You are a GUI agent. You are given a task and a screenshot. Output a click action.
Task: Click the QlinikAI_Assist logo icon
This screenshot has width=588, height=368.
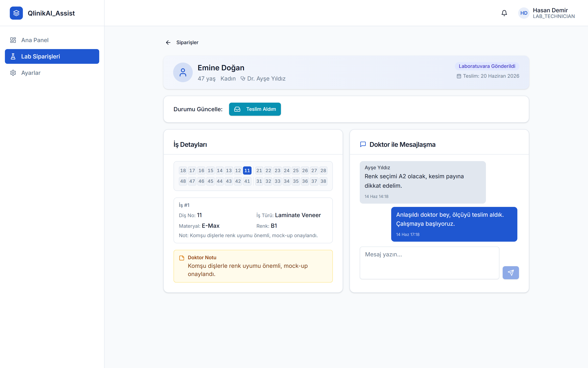16,13
